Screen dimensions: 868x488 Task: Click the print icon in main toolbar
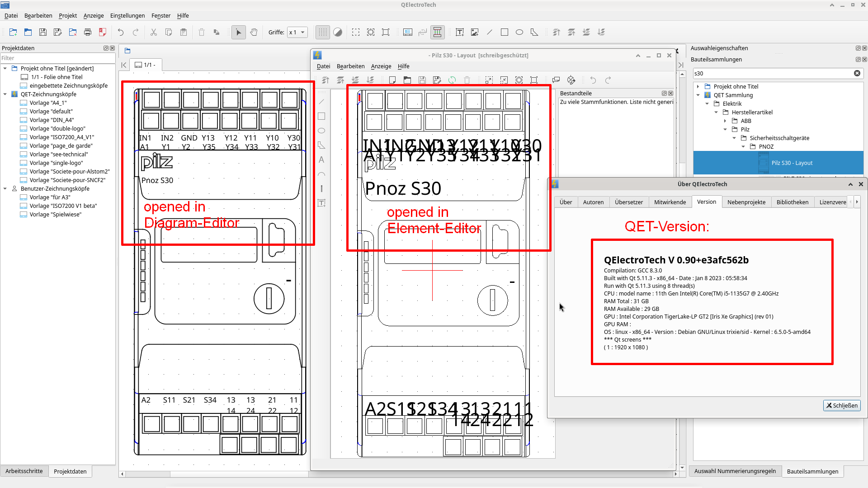coord(88,32)
